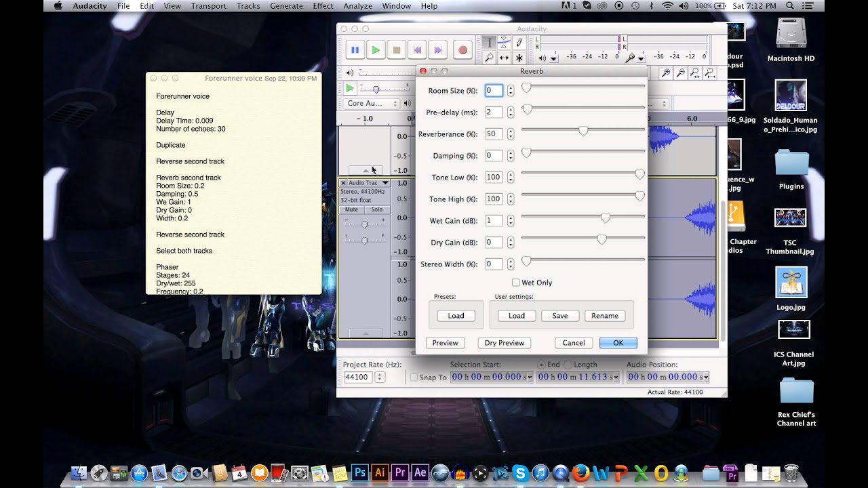Start playback with the green Play button
This screenshot has width=868, height=488.
pyautogui.click(x=376, y=49)
